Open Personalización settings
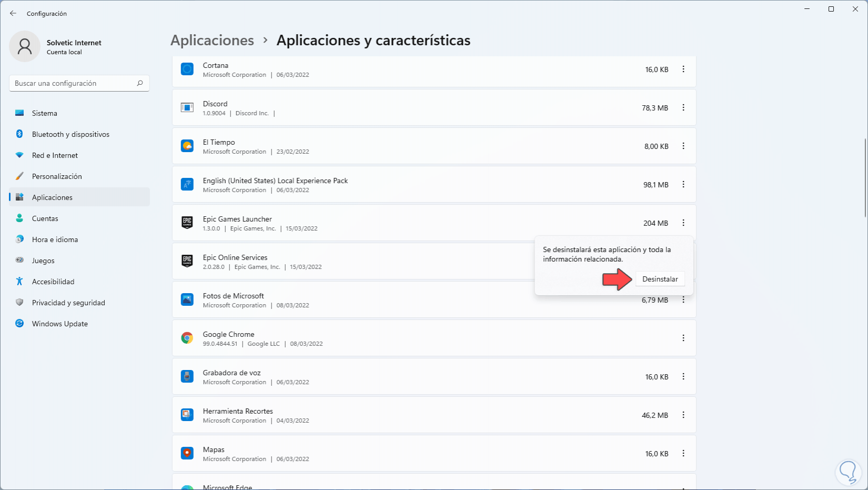This screenshot has width=868, height=490. pos(79,176)
